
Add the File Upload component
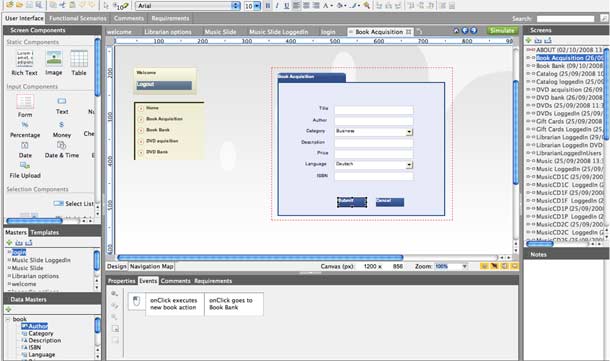point(25,170)
